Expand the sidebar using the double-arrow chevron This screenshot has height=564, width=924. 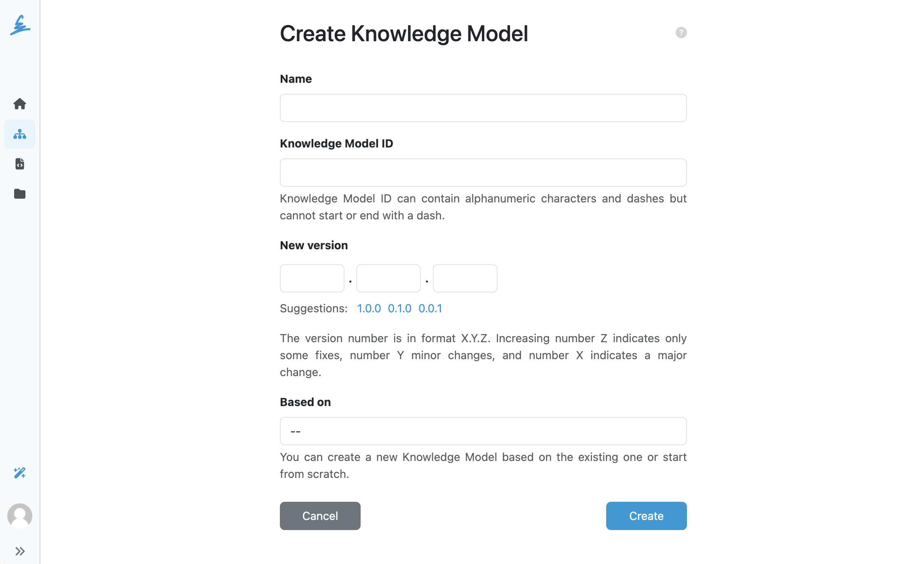pos(19,550)
